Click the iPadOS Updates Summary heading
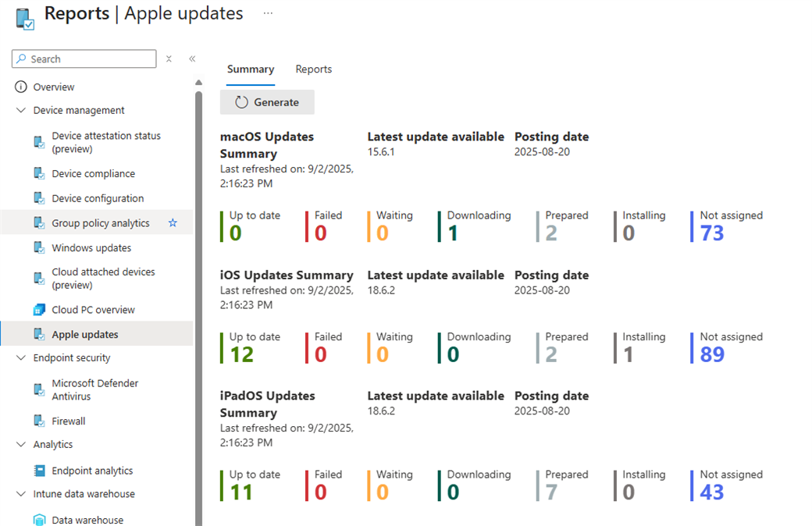 tap(268, 403)
